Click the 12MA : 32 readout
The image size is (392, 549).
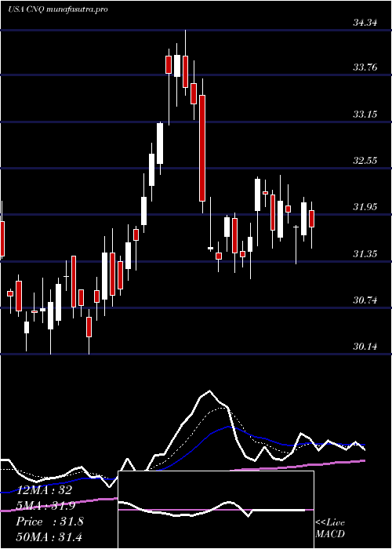pyautogui.click(x=44, y=490)
